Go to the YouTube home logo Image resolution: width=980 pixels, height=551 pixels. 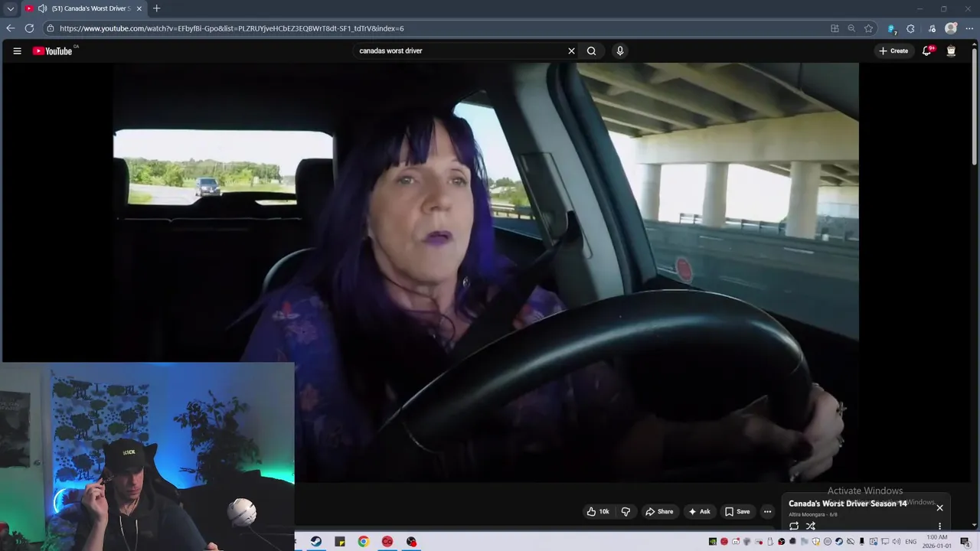(x=53, y=51)
